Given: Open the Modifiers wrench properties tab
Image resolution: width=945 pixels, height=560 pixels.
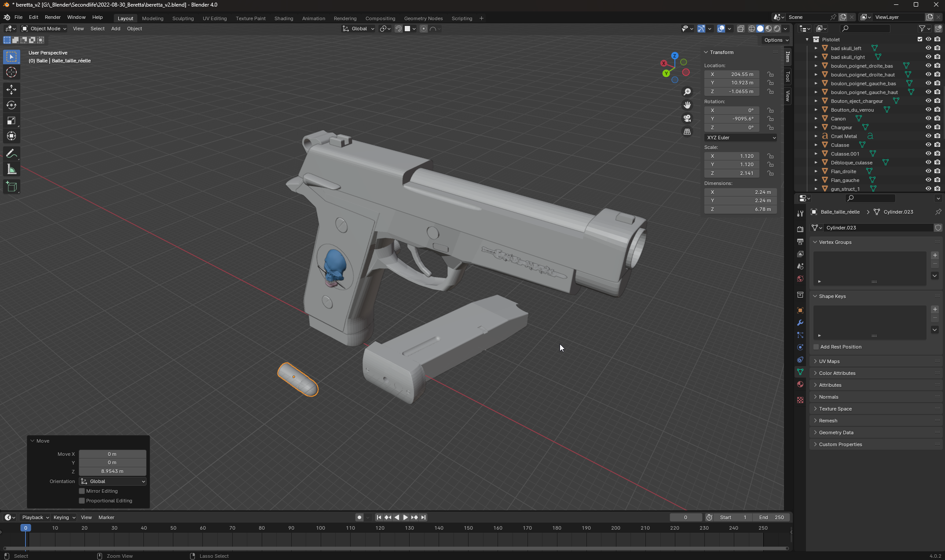Looking at the screenshot, I should [800, 323].
